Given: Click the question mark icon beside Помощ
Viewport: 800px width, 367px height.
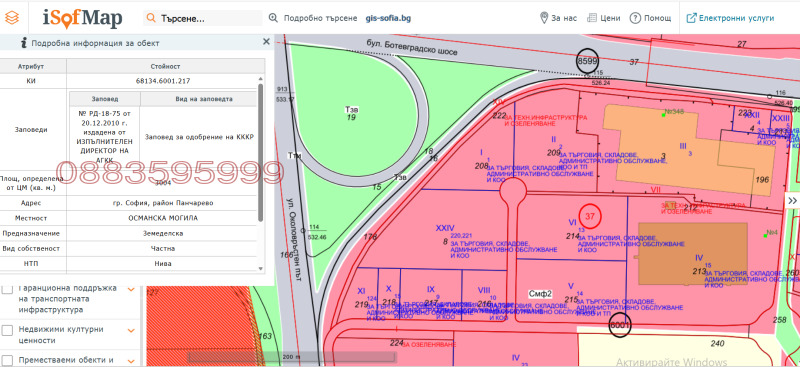Looking at the screenshot, I should (635, 18).
